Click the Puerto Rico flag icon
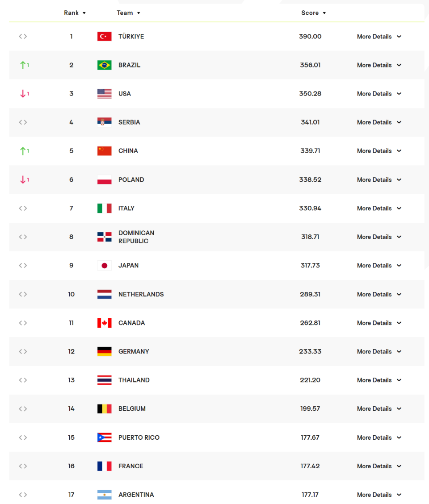Viewport: 429px width, 504px height. pyautogui.click(x=104, y=437)
